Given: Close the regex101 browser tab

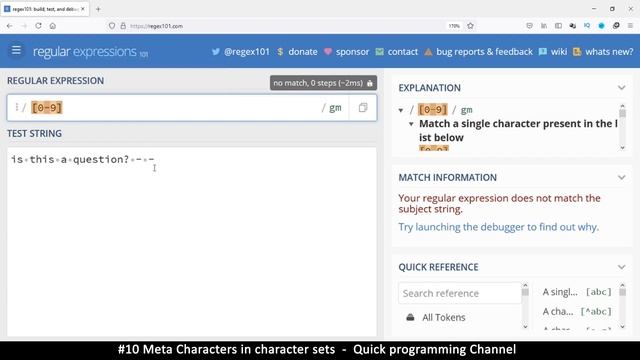Looking at the screenshot, I should point(83,9).
